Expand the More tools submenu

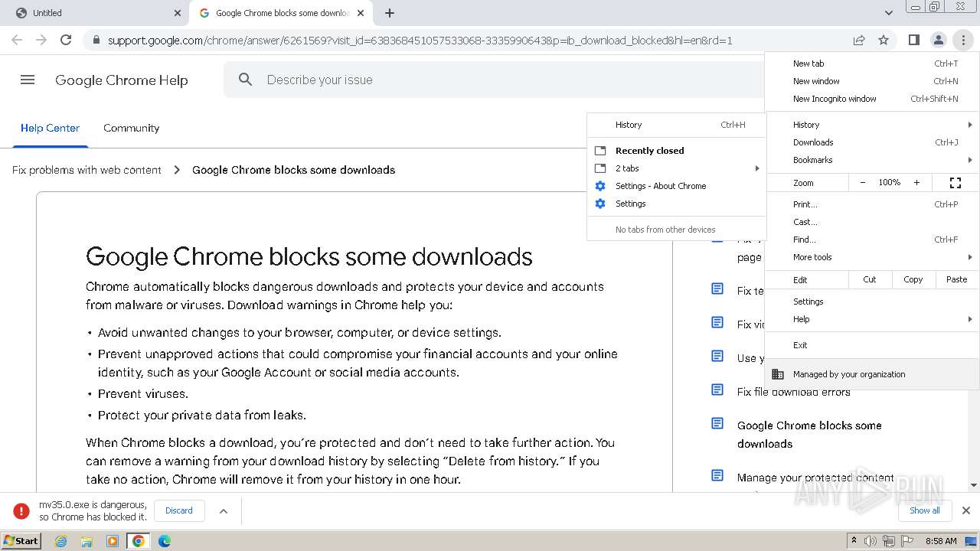click(x=872, y=257)
